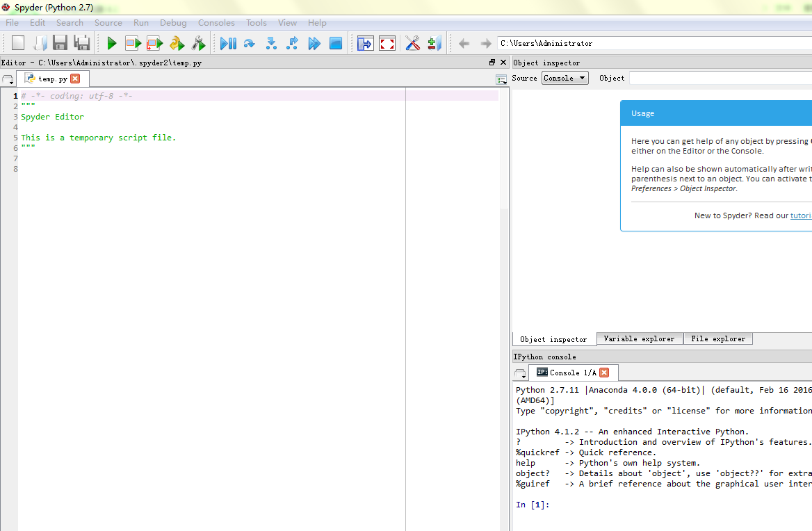This screenshot has height=531, width=812.
Task: Click the 'Preferences > Object Inspector' text
Action: [683, 188]
